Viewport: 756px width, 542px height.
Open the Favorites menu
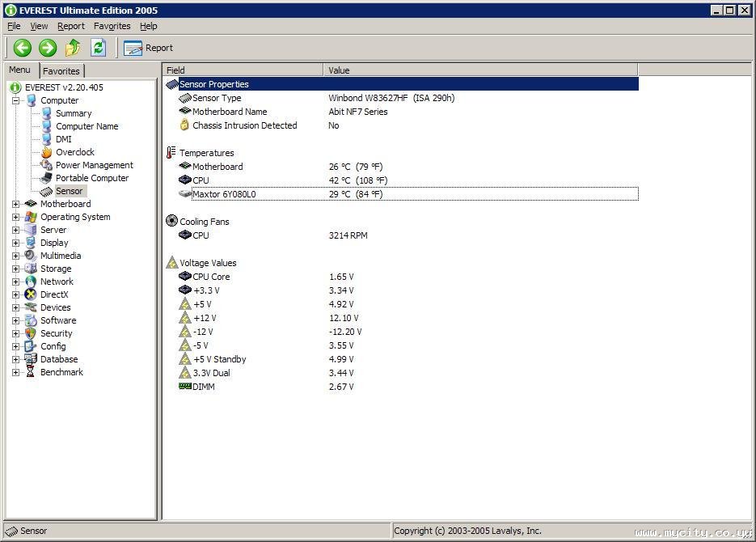click(112, 26)
